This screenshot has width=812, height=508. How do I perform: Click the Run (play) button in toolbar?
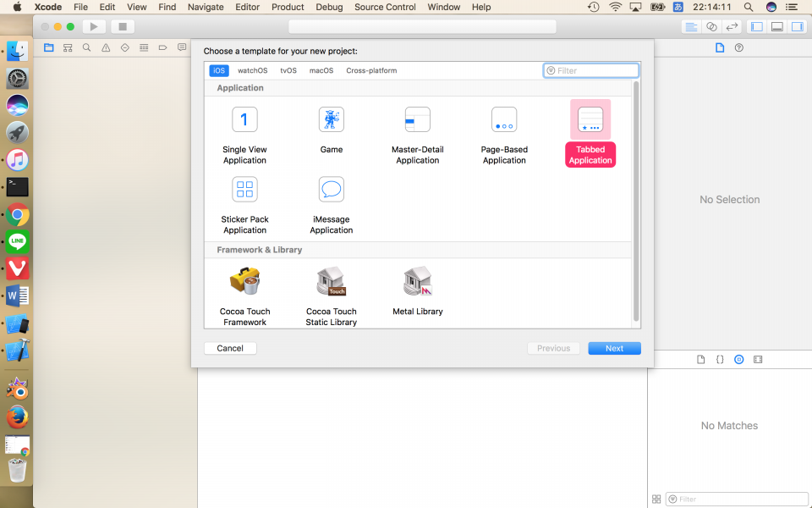click(x=94, y=26)
